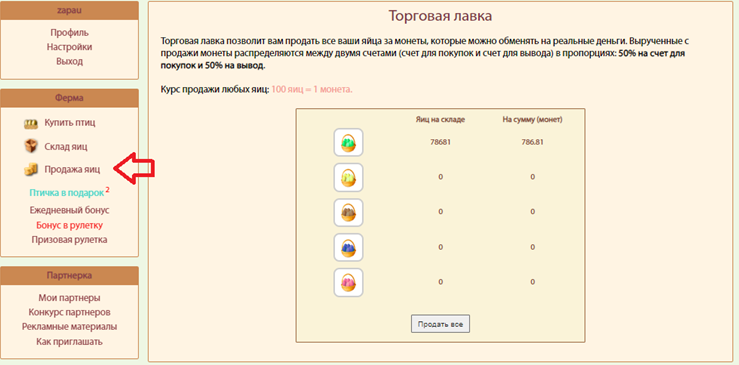Open Настройки in the user panel
Screen dimensions: 739x365
click(69, 47)
